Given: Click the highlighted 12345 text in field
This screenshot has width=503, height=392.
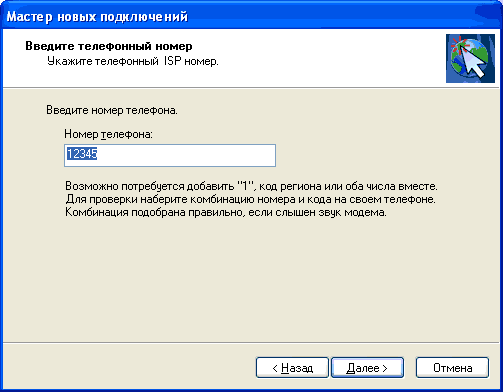Looking at the screenshot, I should click(x=82, y=154).
